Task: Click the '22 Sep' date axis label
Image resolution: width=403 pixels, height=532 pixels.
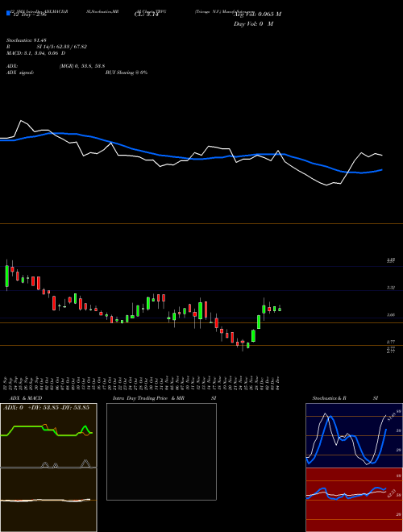Action: [x=6, y=383]
